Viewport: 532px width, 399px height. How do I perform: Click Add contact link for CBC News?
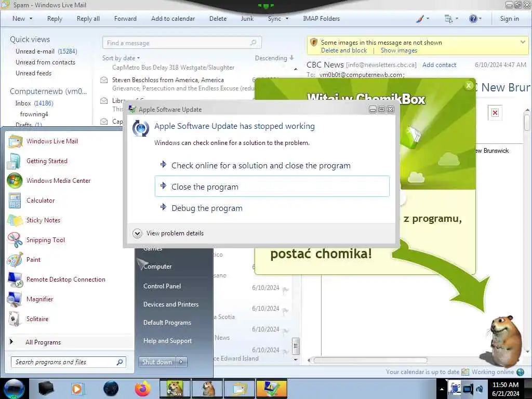pyautogui.click(x=439, y=65)
